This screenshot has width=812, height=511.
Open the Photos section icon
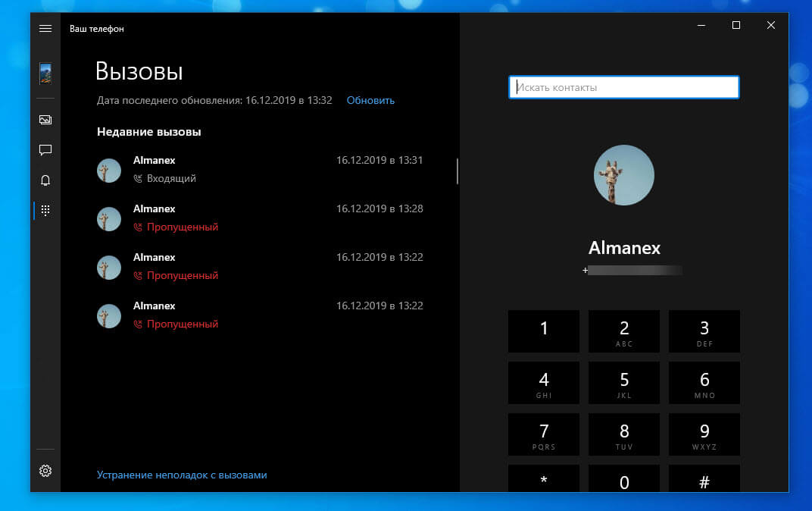click(x=45, y=120)
